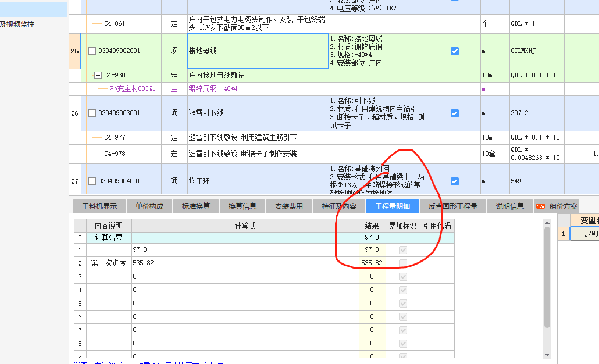
Task: Open the 组价方案 tab
Action: (557, 206)
